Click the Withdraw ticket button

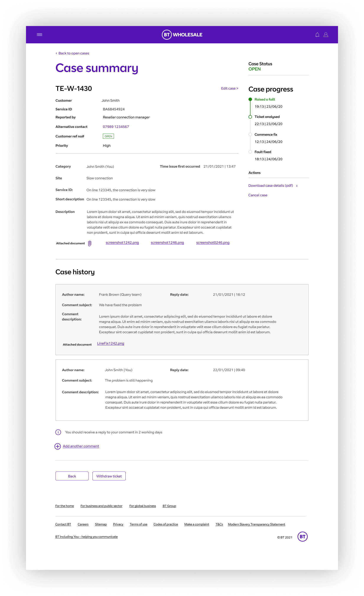[x=109, y=476]
